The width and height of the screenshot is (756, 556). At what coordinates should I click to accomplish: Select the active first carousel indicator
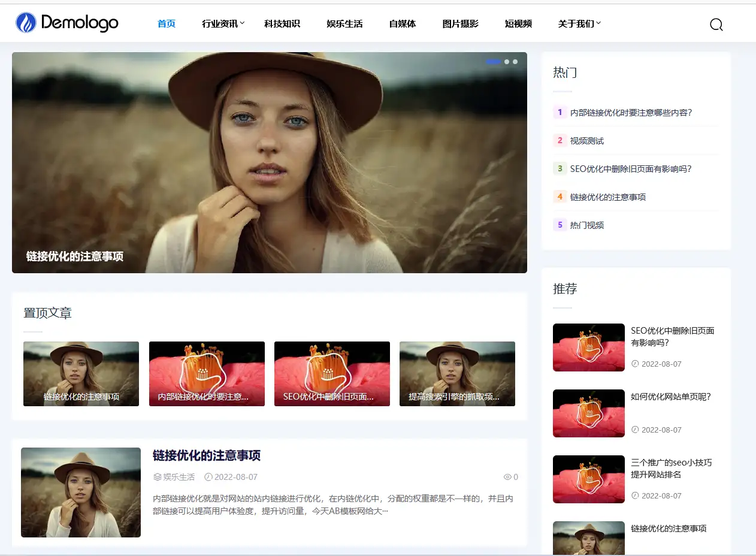(493, 62)
